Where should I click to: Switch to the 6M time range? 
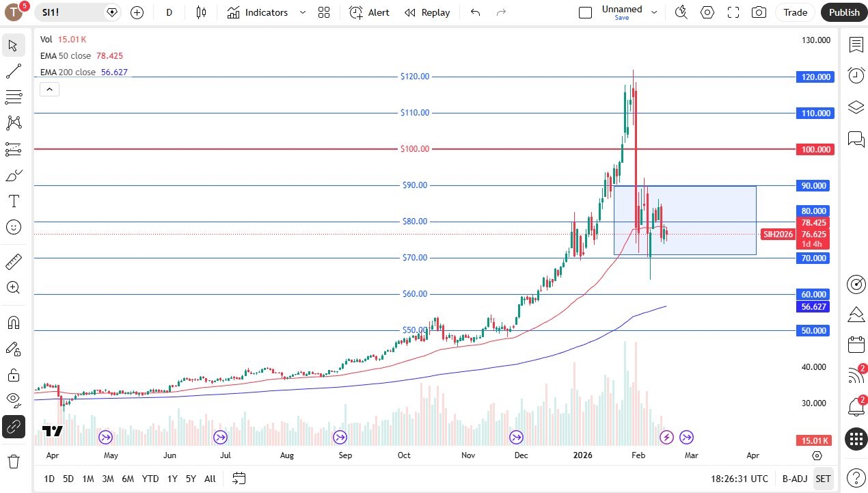point(128,479)
